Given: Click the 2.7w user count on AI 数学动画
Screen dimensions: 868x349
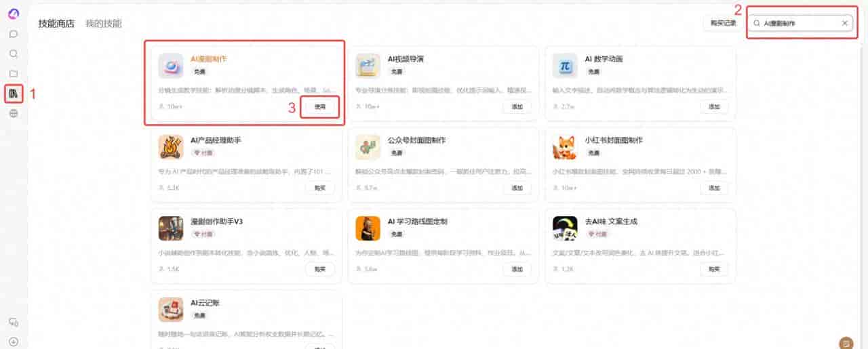Looking at the screenshot, I should [564, 107].
